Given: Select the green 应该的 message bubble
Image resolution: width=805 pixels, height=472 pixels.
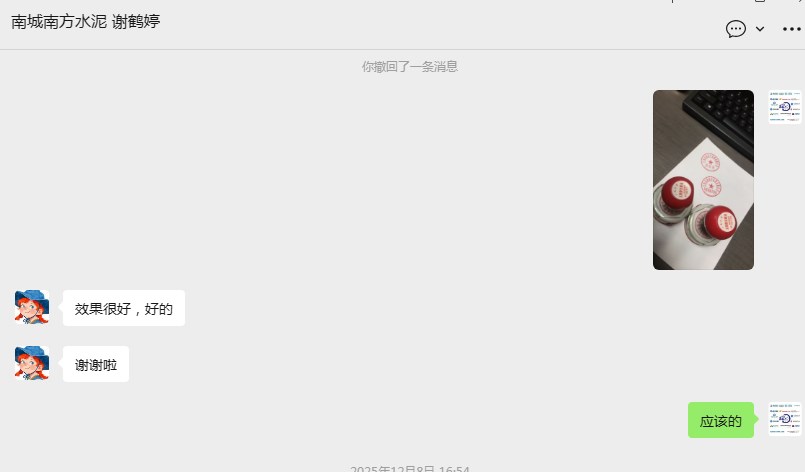Looking at the screenshot, I should [x=720, y=420].
